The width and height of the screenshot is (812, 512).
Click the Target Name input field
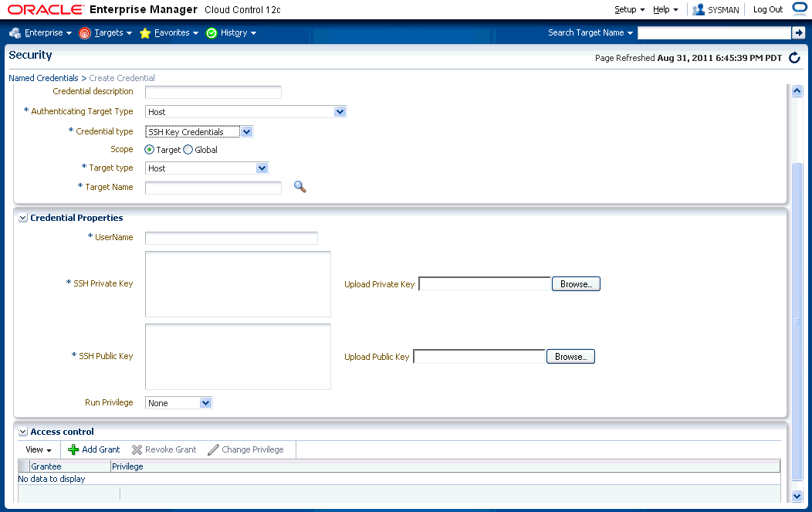click(x=213, y=188)
